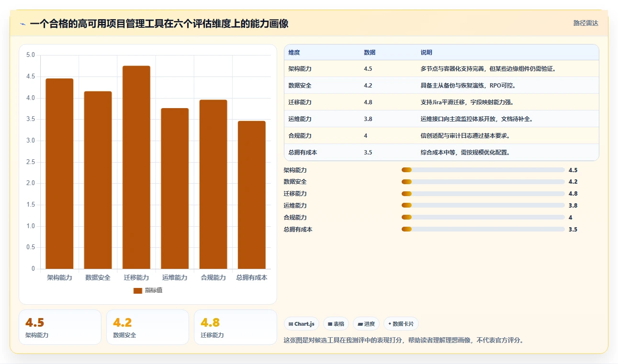Click the 迁移能力 progress bar
The width and height of the screenshot is (618, 364).
(483, 194)
